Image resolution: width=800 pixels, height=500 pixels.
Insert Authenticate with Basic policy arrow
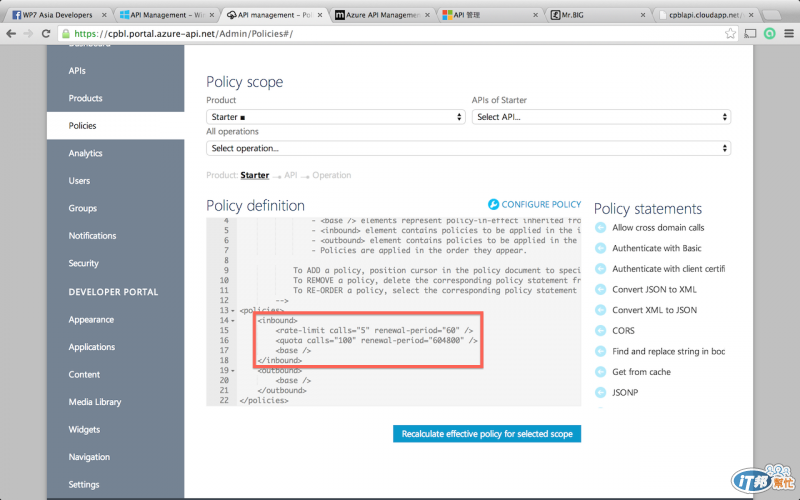point(601,248)
